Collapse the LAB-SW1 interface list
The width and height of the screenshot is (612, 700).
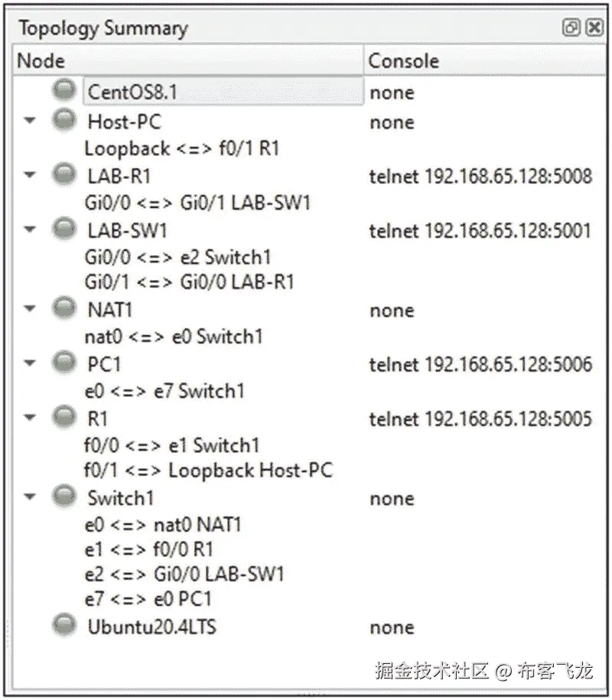pos(29,228)
